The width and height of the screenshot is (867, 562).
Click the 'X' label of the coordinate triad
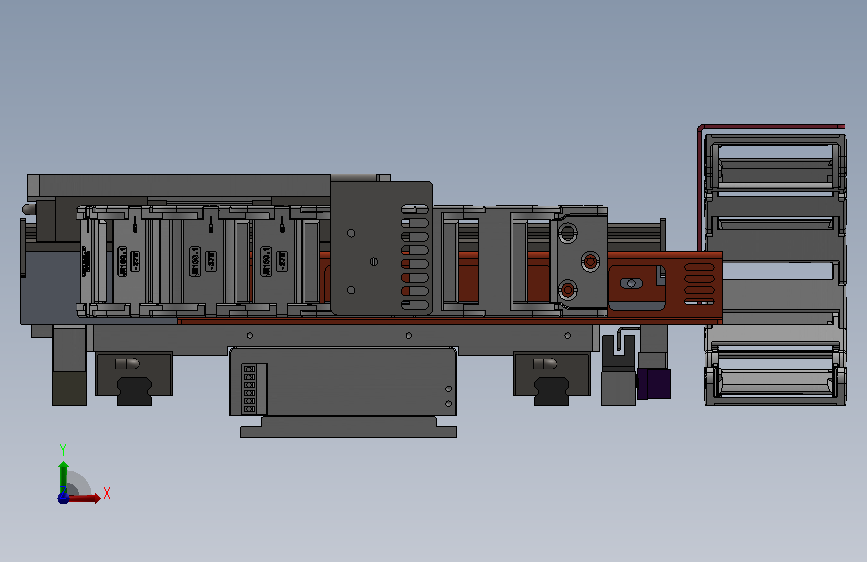107,493
